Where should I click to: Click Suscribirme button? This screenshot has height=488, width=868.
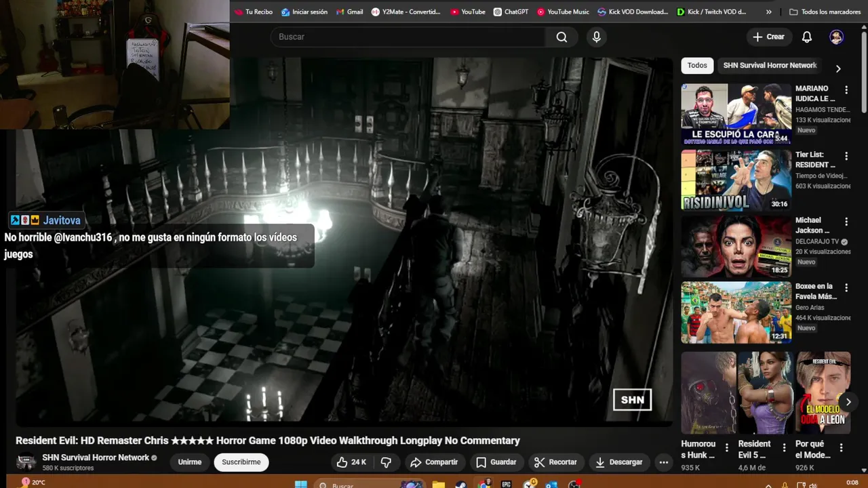(241, 462)
